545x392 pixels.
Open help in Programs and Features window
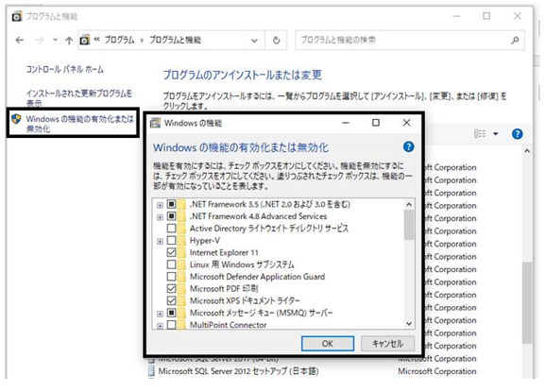coord(518,134)
